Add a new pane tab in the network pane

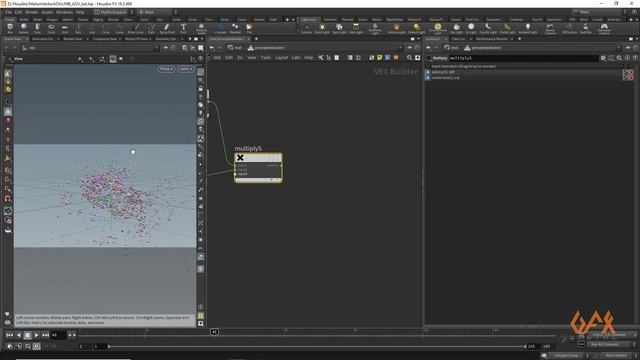[x=256, y=39]
